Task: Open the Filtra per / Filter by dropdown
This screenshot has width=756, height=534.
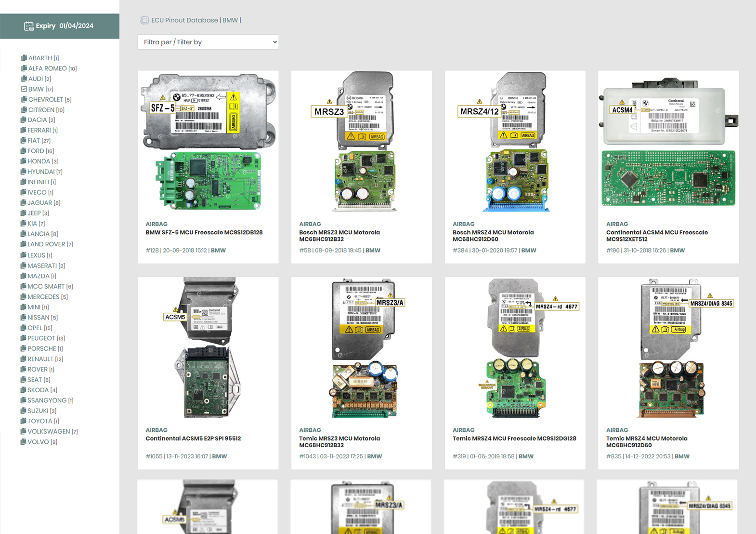Action: 208,42
